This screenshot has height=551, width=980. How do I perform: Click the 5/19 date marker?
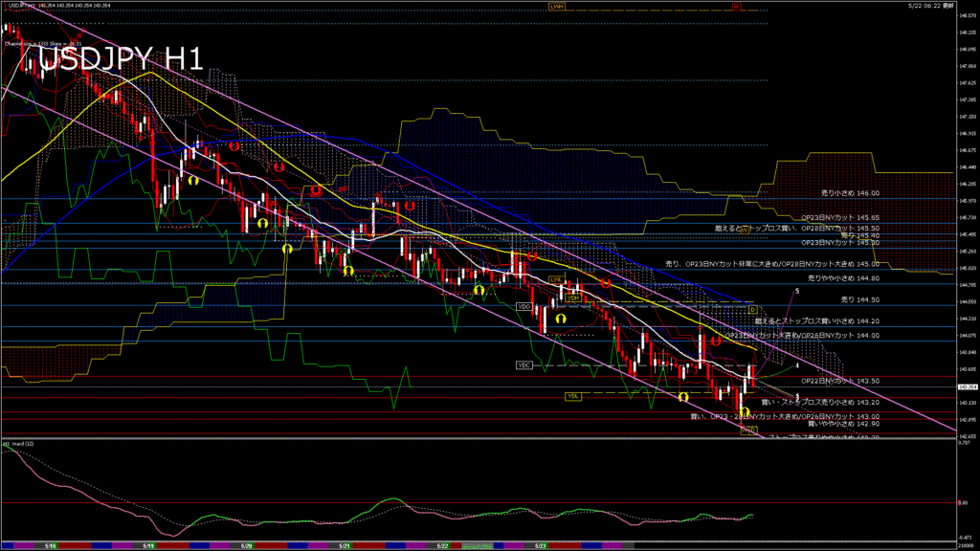(148, 546)
